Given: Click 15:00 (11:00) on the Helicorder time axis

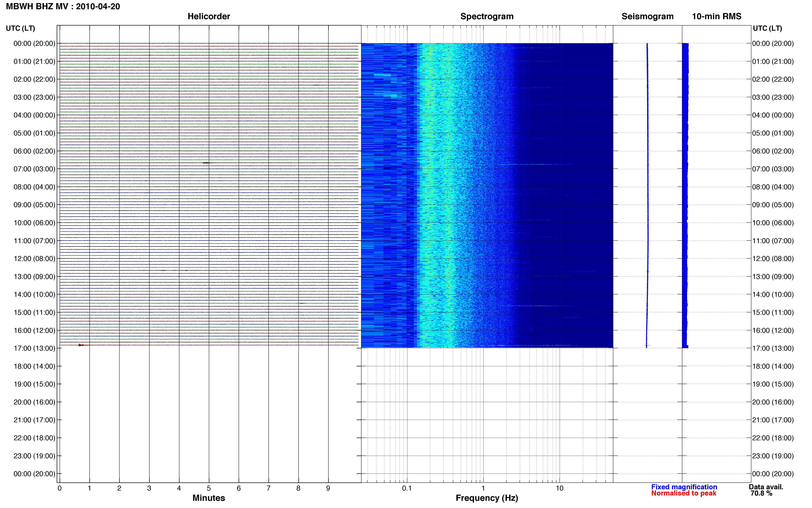Looking at the screenshot, I should [x=34, y=312].
